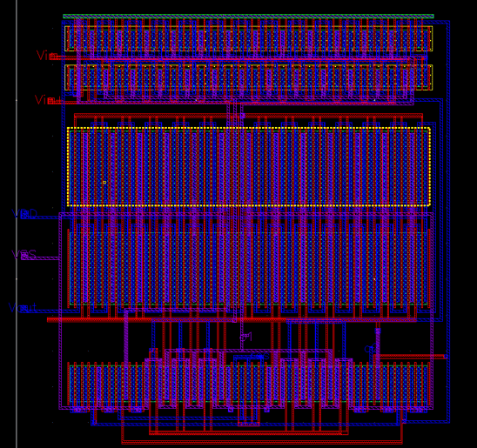Click the VDD pin label
Screen dimensions: 477x448
pyautogui.click(x=24, y=214)
